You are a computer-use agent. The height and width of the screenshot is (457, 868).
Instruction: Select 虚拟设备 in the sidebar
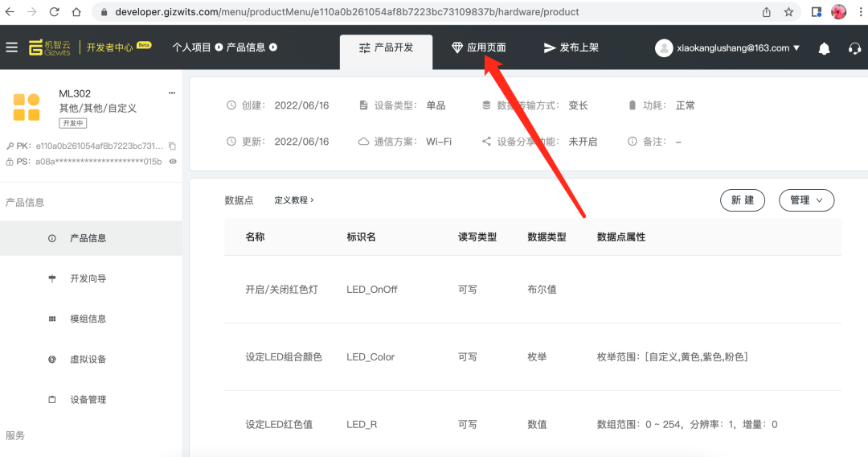88,359
